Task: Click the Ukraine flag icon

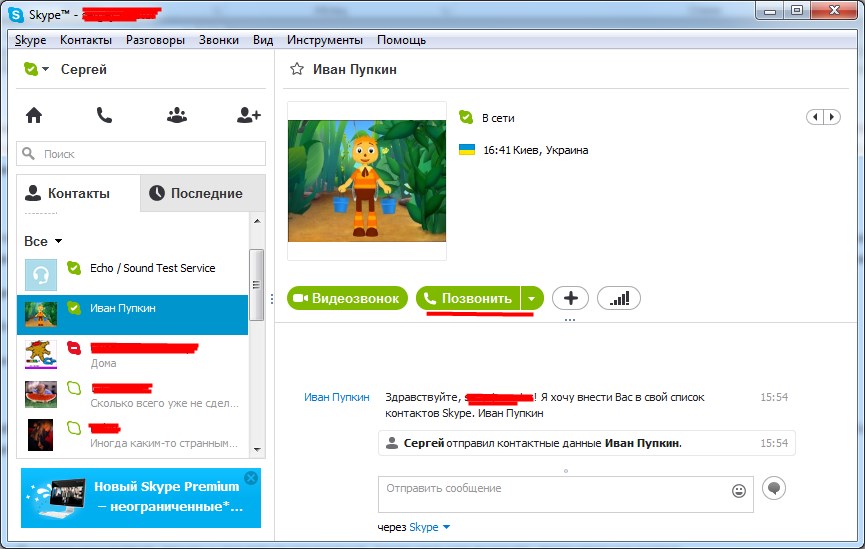Action: tap(467, 150)
